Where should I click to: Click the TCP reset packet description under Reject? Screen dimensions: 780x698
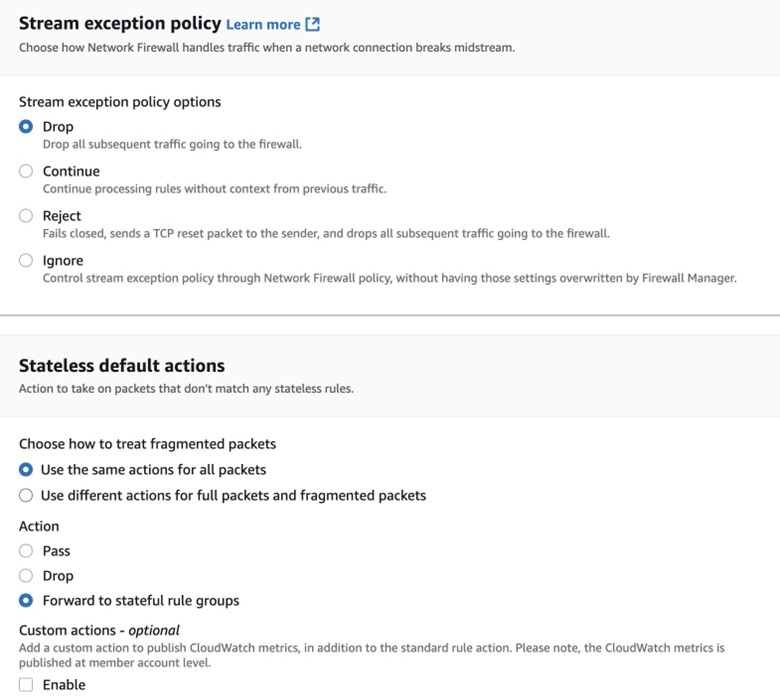(325, 234)
